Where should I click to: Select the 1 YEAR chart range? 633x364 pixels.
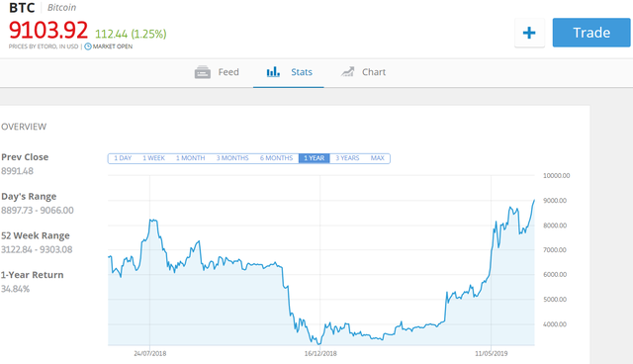click(x=315, y=158)
